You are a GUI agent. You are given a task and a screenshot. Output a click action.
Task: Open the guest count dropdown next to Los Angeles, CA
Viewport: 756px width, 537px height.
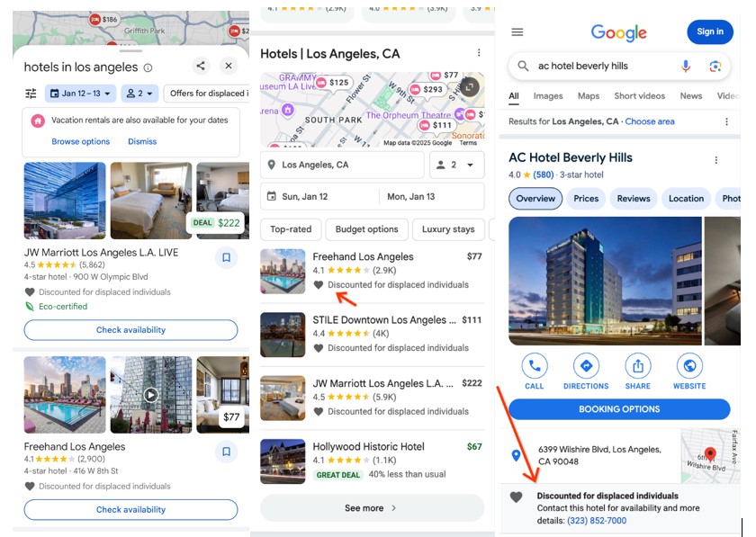(x=456, y=165)
